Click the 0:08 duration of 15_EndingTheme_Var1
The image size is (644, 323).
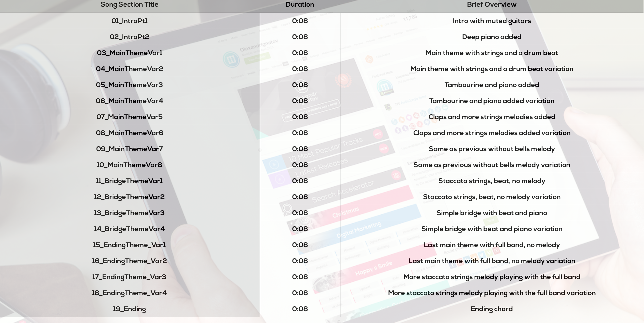point(300,245)
